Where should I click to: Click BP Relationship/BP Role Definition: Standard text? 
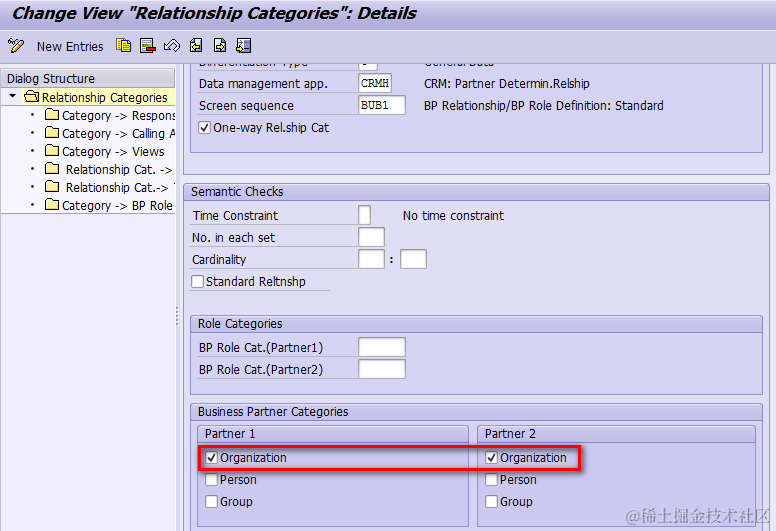click(x=544, y=105)
